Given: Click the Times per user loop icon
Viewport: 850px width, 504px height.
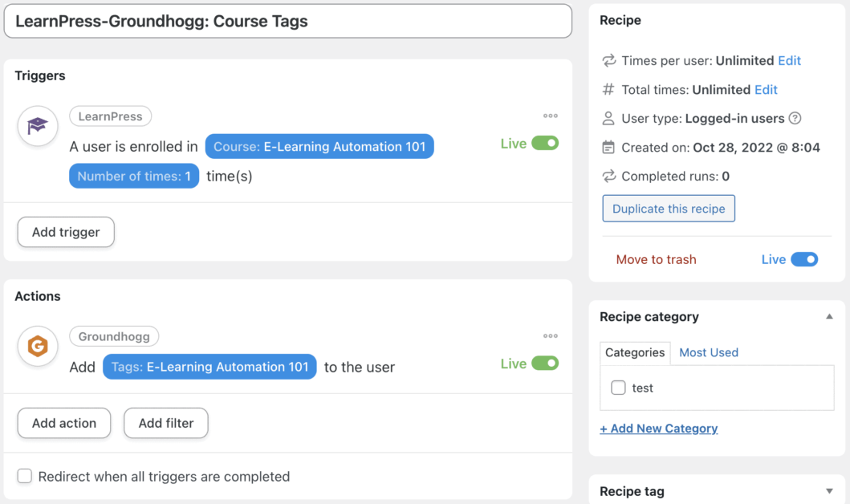Looking at the screenshot, I should 608,60.
